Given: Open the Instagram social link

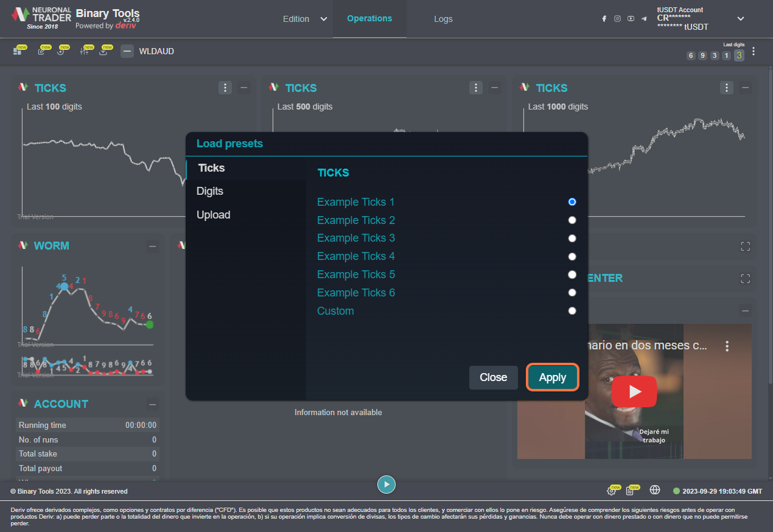Looking at the screenshot, I should [617, 19].
